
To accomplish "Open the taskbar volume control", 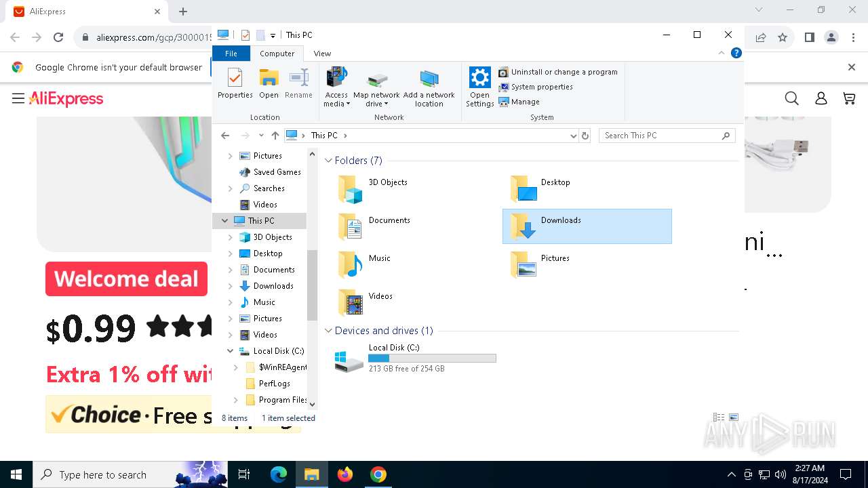I will point(780,474).
